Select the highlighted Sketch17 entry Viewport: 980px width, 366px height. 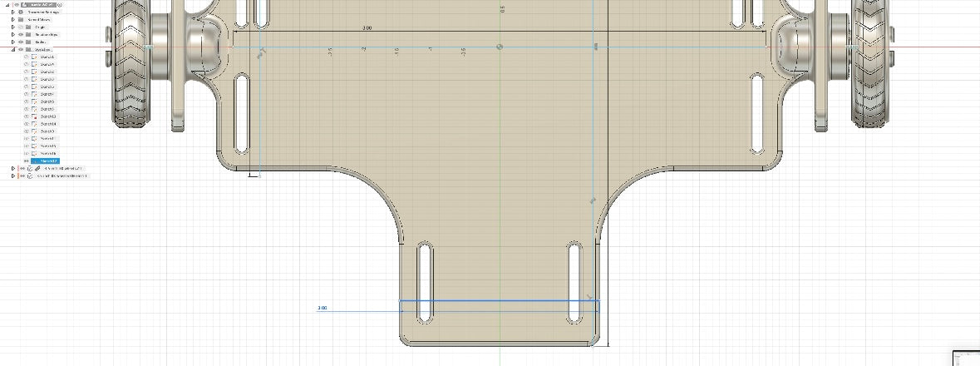click(x=48, y=161)
